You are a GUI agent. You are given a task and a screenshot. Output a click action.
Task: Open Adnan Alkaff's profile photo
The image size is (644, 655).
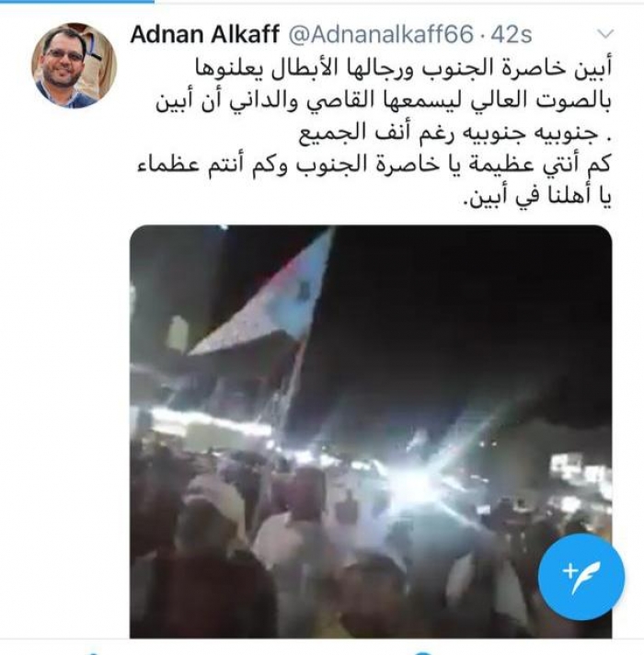[x=74, y=65]
